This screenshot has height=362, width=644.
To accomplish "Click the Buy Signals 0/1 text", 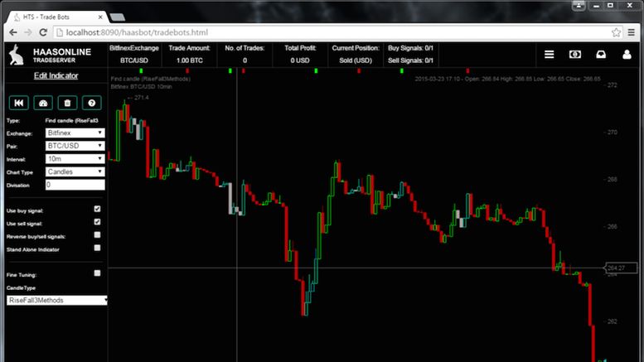I will (x=410, y=48).
